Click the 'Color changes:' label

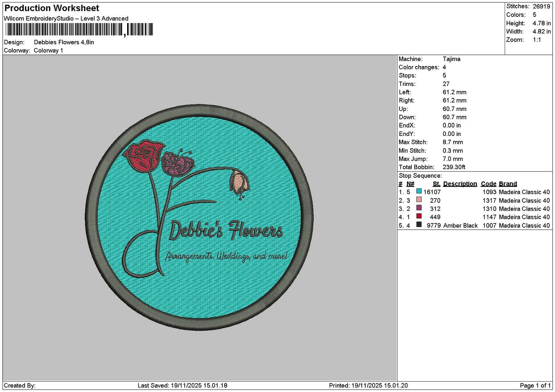click(x=419, y=67)
